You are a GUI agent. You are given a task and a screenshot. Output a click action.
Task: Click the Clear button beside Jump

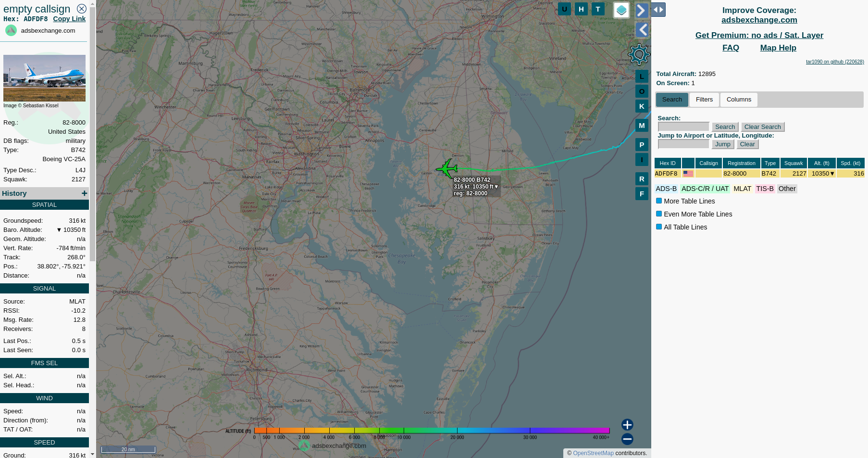747,144
